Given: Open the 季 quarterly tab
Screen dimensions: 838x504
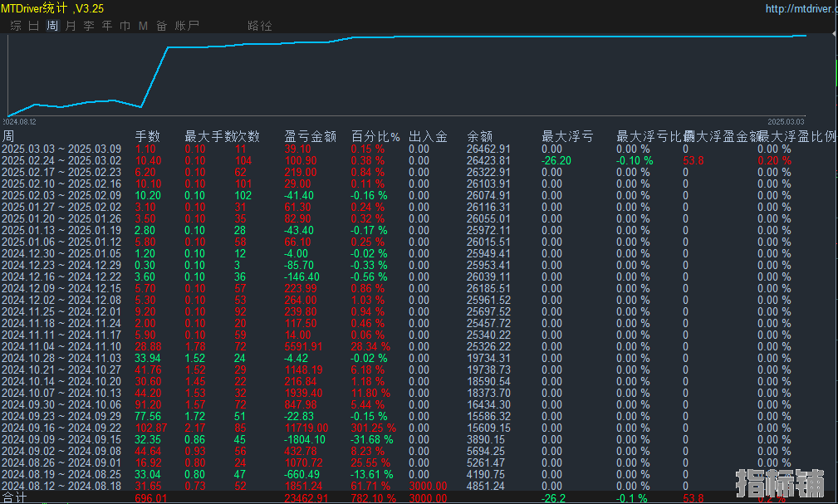Looking at the screenshot, I should pos(89,26).
